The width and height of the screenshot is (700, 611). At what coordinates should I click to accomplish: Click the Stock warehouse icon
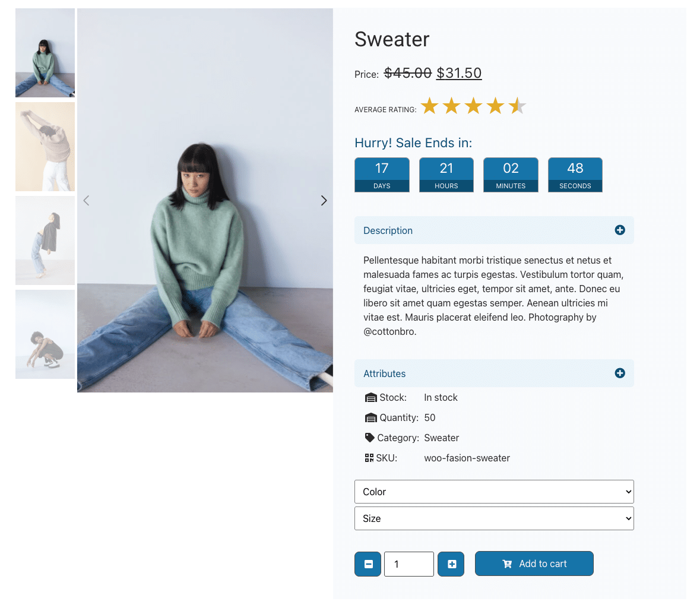pos(371,398)
